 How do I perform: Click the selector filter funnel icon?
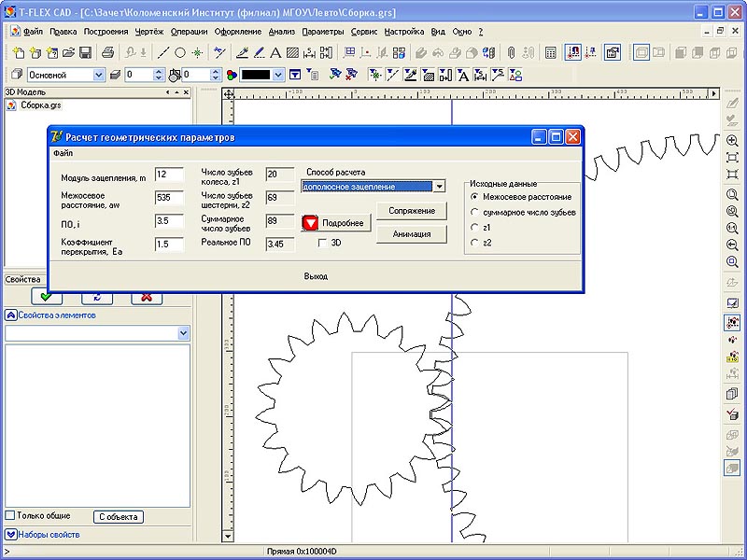coord(295,75)
